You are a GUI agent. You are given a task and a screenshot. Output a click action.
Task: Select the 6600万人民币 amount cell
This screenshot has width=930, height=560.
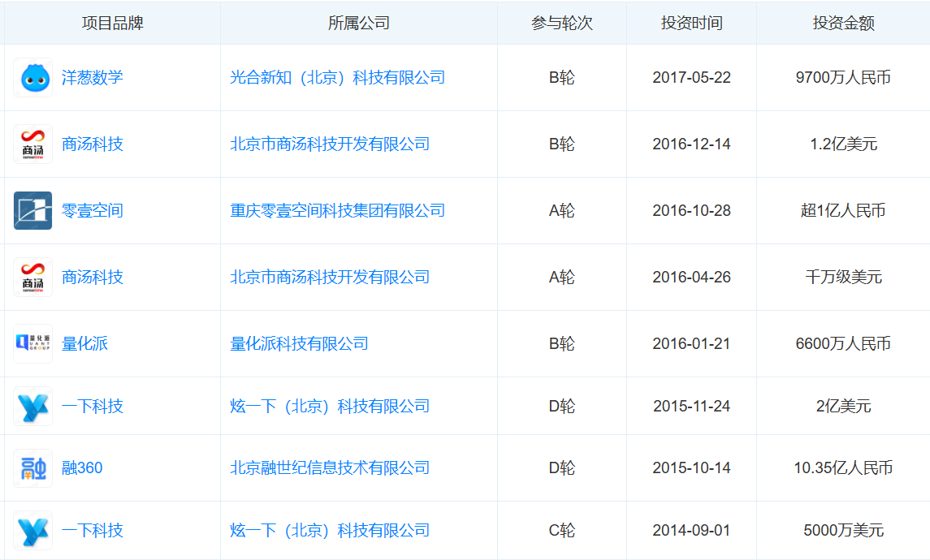point(843,343)
